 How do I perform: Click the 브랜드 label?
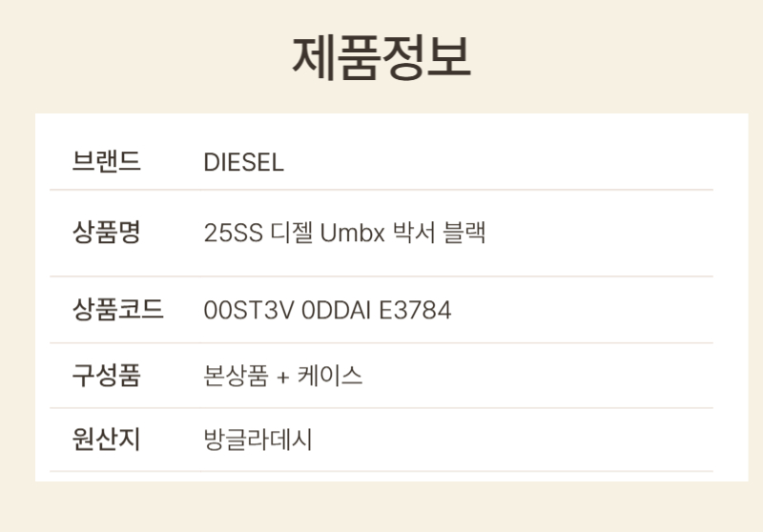[106, 162]
